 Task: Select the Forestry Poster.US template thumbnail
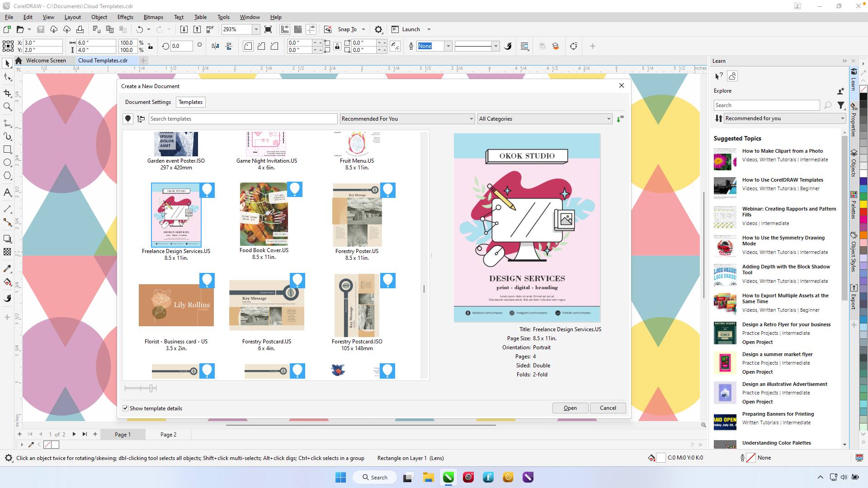tap(357, 215)
